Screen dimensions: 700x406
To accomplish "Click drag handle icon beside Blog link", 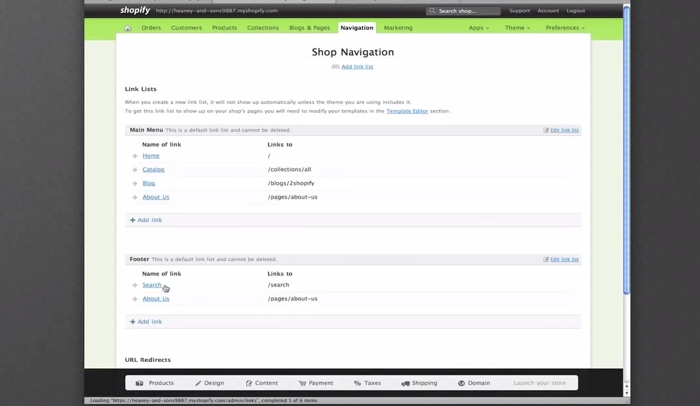I will point(135,184).
